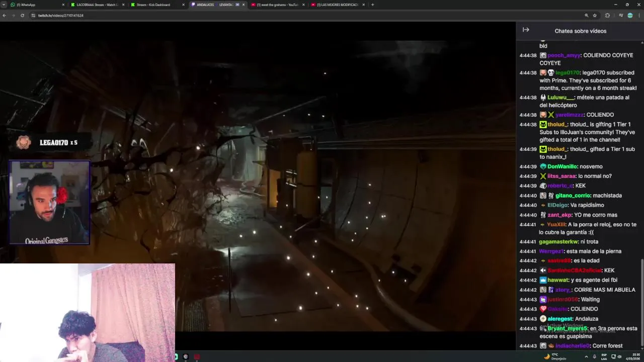The height and width of the screenshot is (362, 644).
Task: Close the ANDALUCES Twitch tab
Action: pyautogui.click(x=244, y=5)
